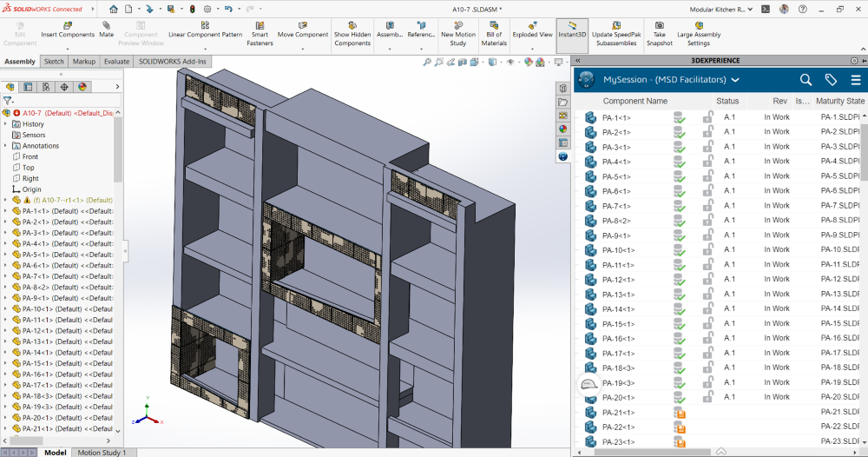
Task: Open the FeatureManager design tree tab
Action: point(10,86)
